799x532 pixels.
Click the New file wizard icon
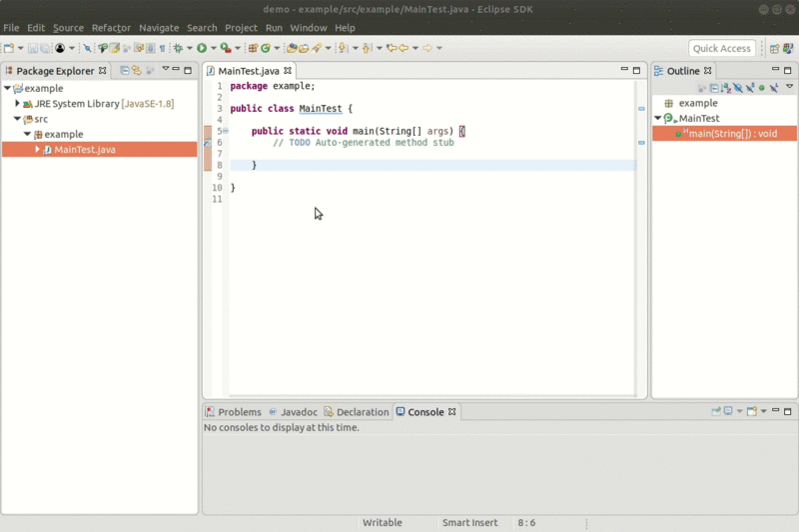point(9,48)
